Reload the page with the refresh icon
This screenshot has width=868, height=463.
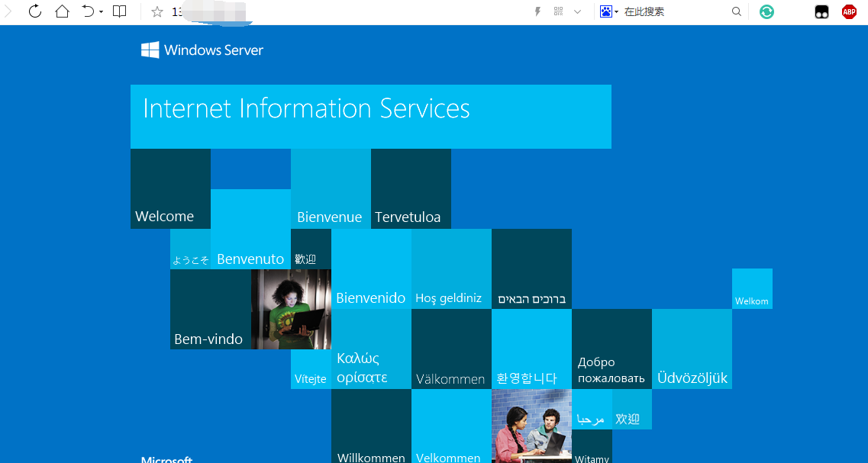35,11
